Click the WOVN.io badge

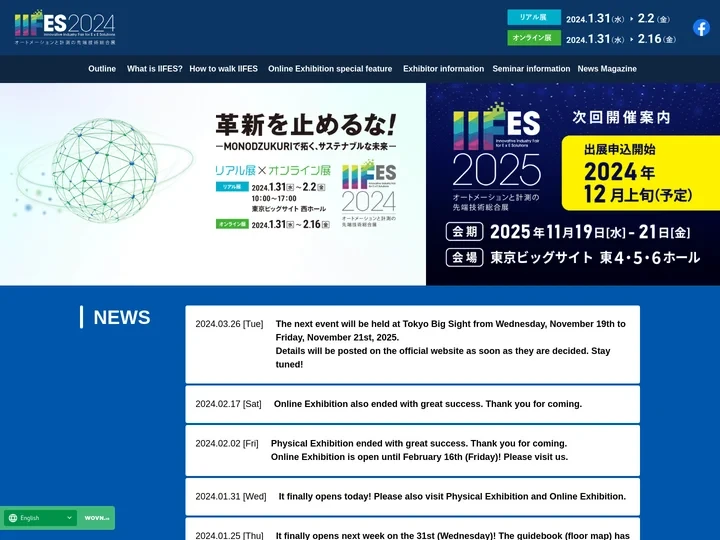96,518
